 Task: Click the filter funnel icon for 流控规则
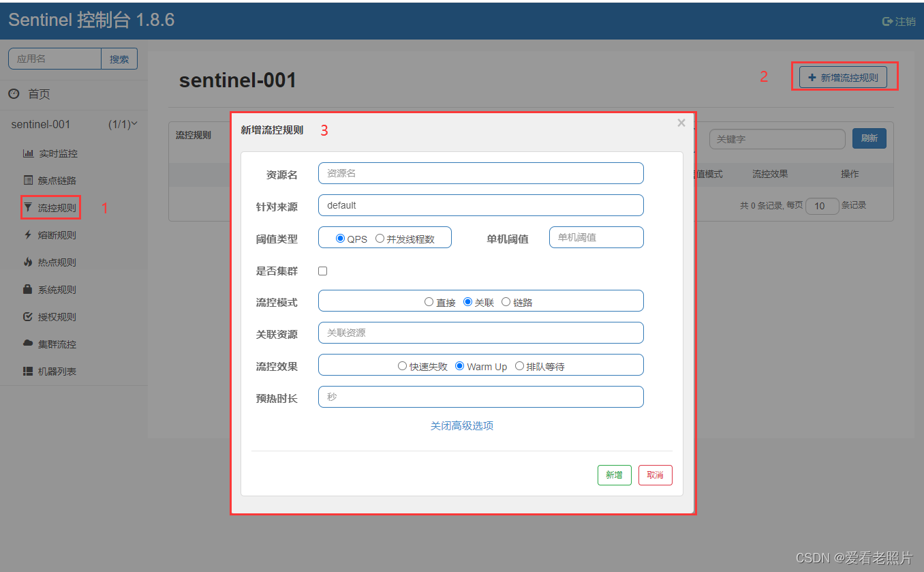(28, 207)
